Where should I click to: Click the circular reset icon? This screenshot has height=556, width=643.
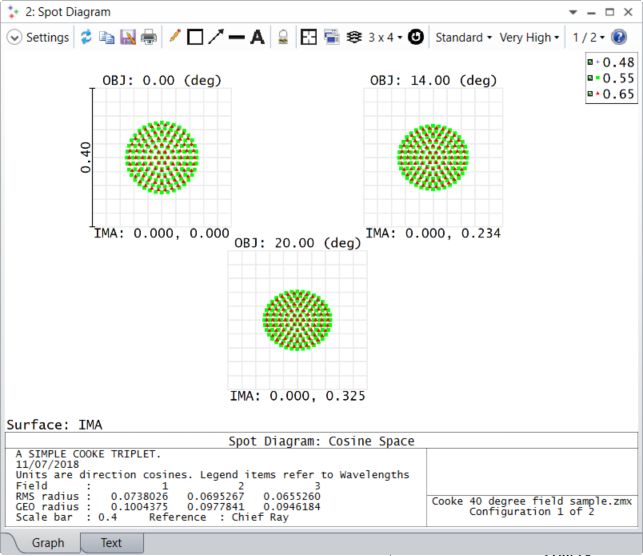coord(416,37)
